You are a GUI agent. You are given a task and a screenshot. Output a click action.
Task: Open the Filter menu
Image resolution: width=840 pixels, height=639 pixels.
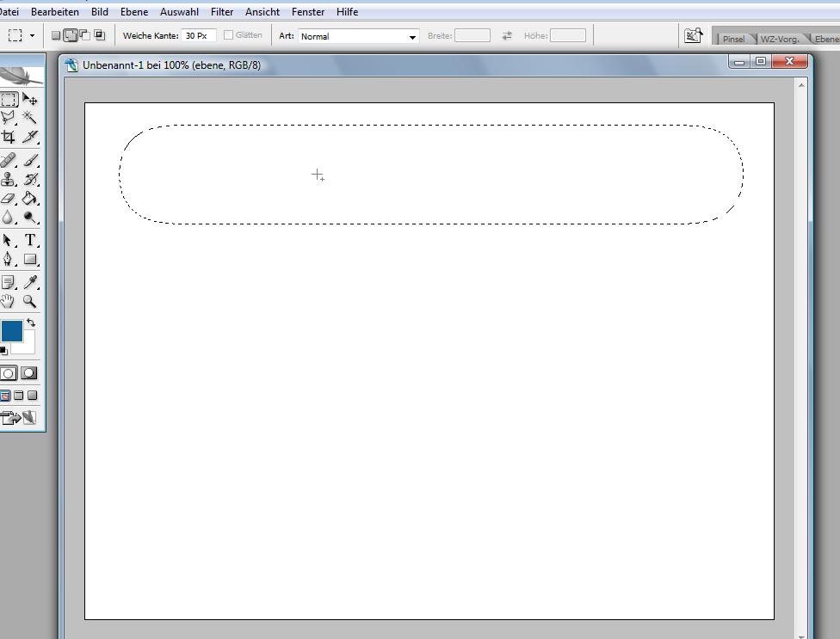click(222, 12)
